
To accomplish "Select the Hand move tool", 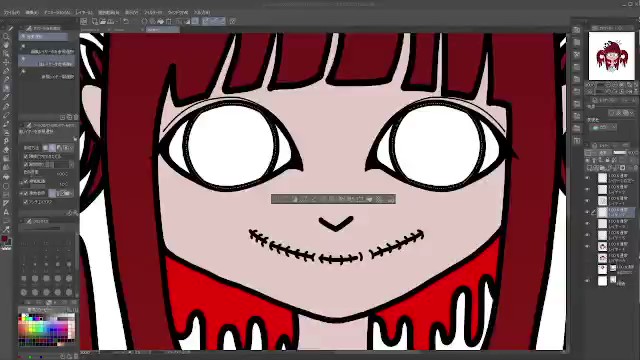I will coord(6,45).
